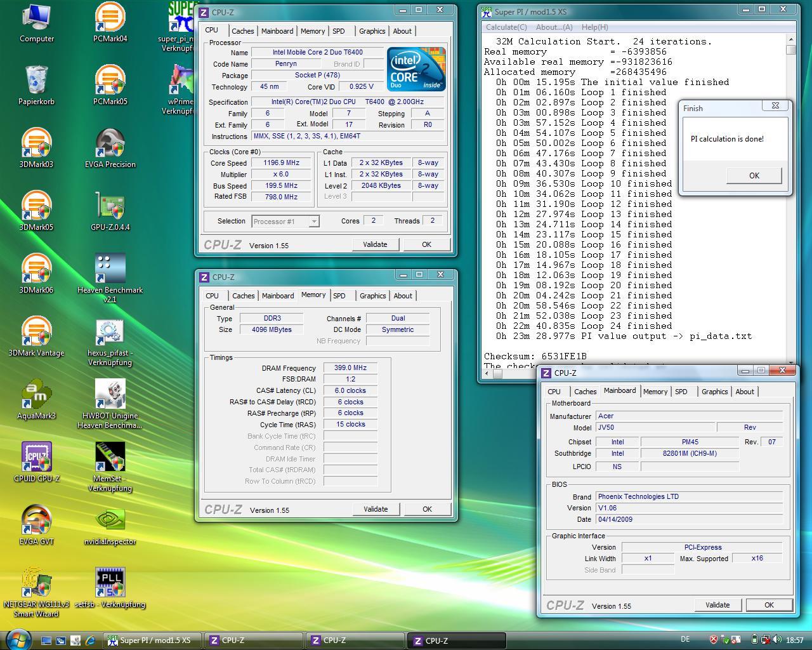
Task: Click the DRAM Frequency 399.0 MHz field
Action: [350, 368]
